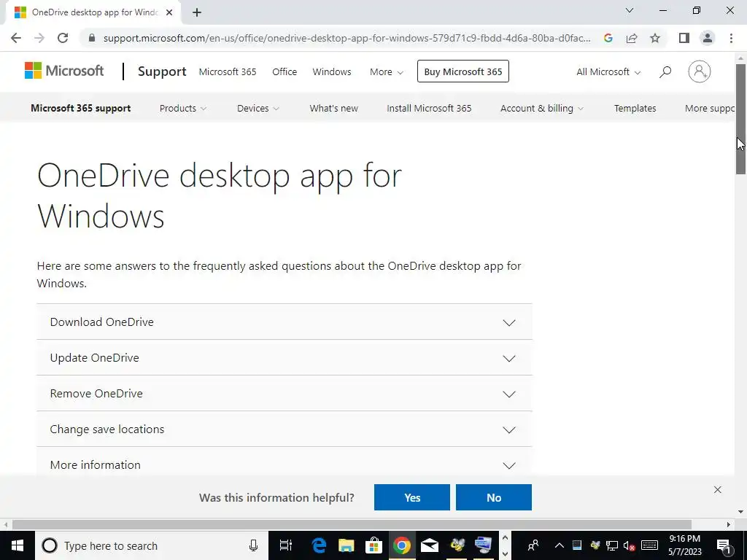Open the Google icon in address bar

tap(608, 38)
